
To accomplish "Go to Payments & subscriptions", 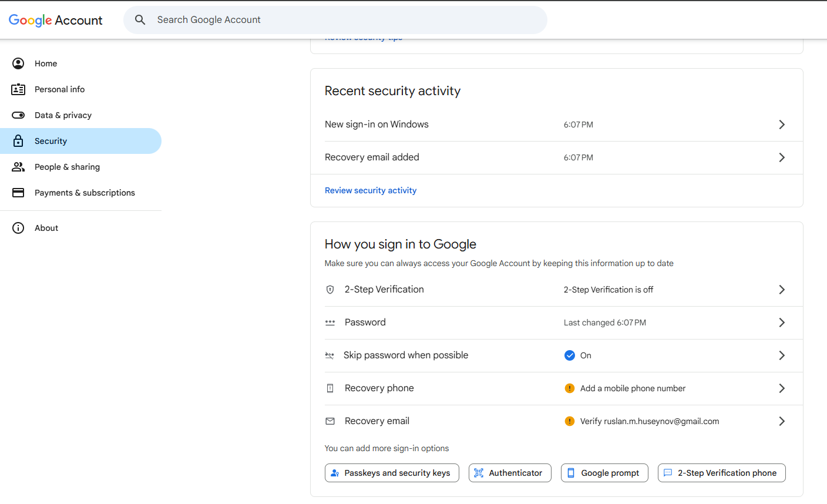I will pos(85,193).
